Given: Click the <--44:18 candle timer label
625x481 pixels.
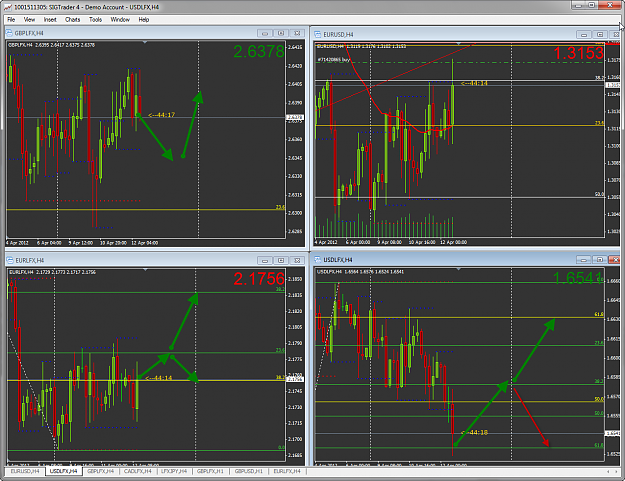Looking at the screenshot, I should click(474, 432).
